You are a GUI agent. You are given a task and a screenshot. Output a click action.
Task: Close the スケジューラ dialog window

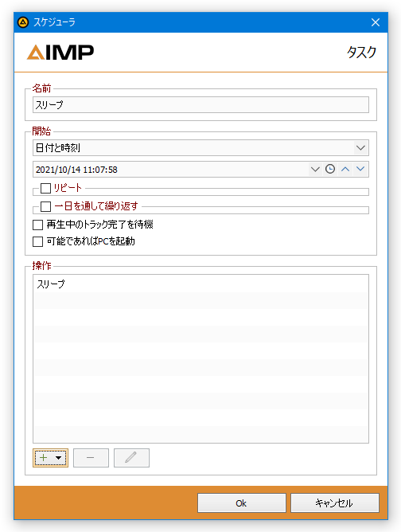(376, 22)
